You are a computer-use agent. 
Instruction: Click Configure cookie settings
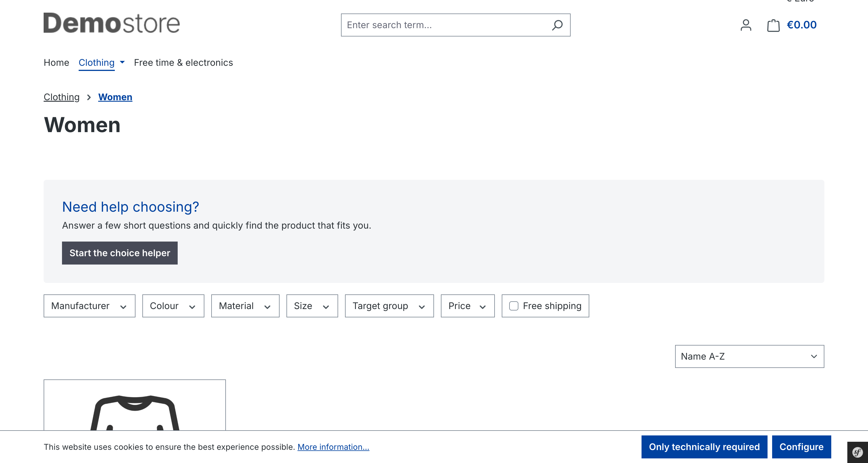coord(801,447)
